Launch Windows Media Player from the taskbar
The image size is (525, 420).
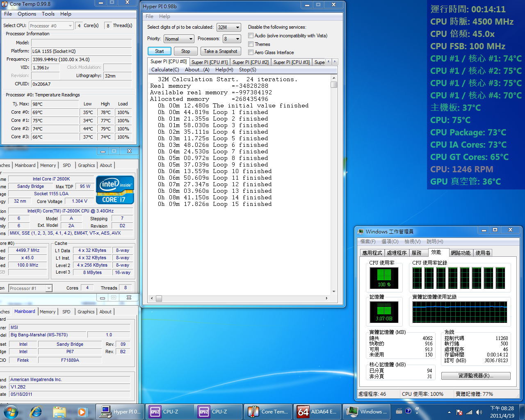[82, 411]
